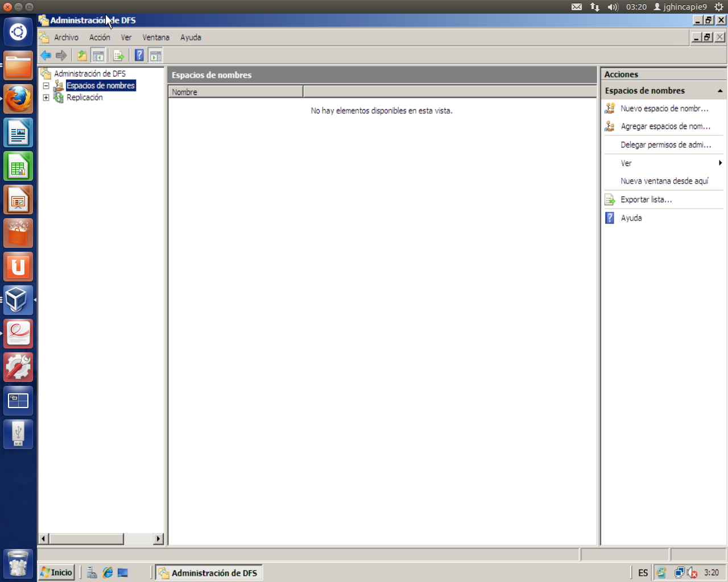Viewport: 728px width, 582px height.
Task: Click the Export list toolbar icon
Action: pos(118,55)
